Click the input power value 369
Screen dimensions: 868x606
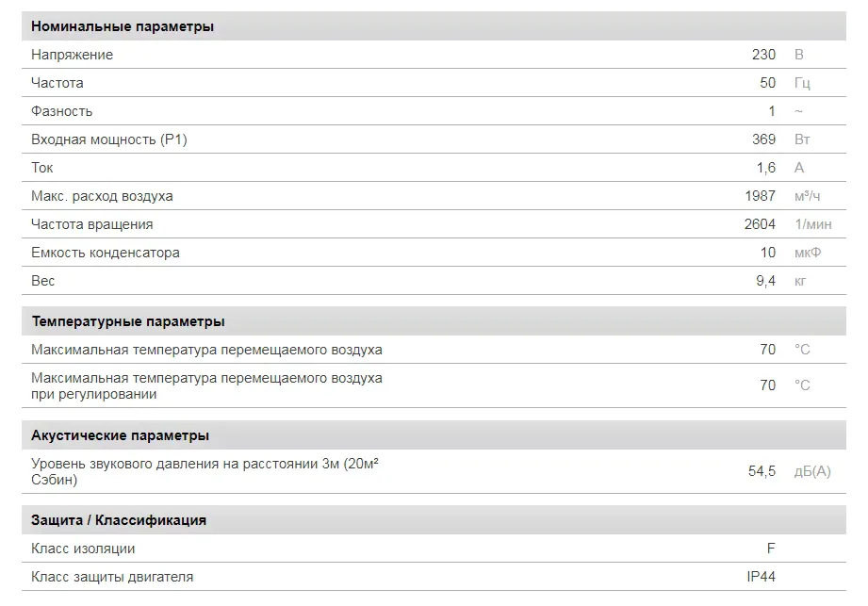click(x=763, y=139)
